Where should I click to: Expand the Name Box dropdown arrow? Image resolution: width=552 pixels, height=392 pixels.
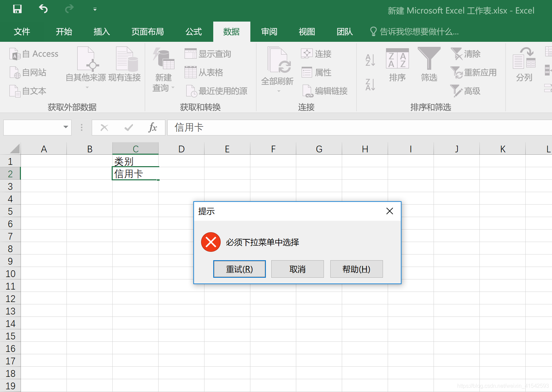click(x=65, y=127)
